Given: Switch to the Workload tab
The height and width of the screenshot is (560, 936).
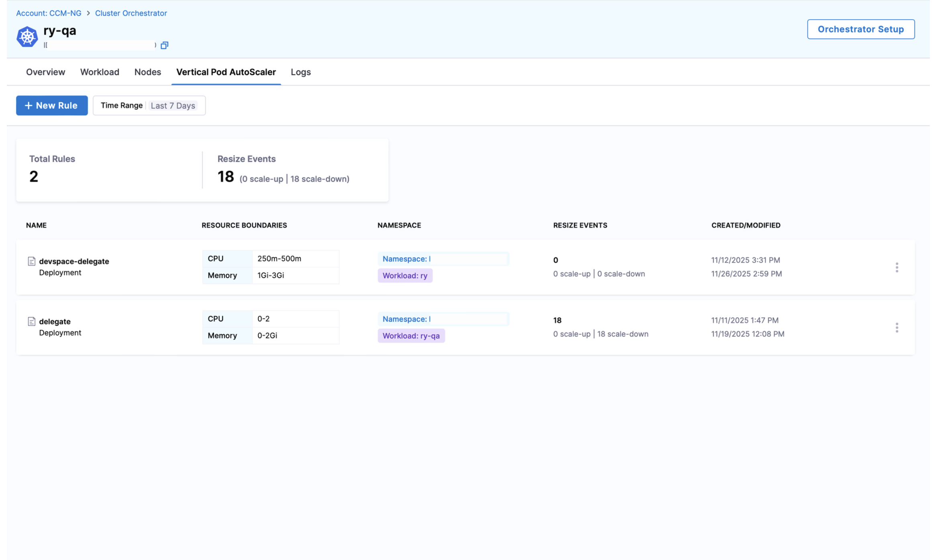Looking at the screenshot, I should point(100,72).
